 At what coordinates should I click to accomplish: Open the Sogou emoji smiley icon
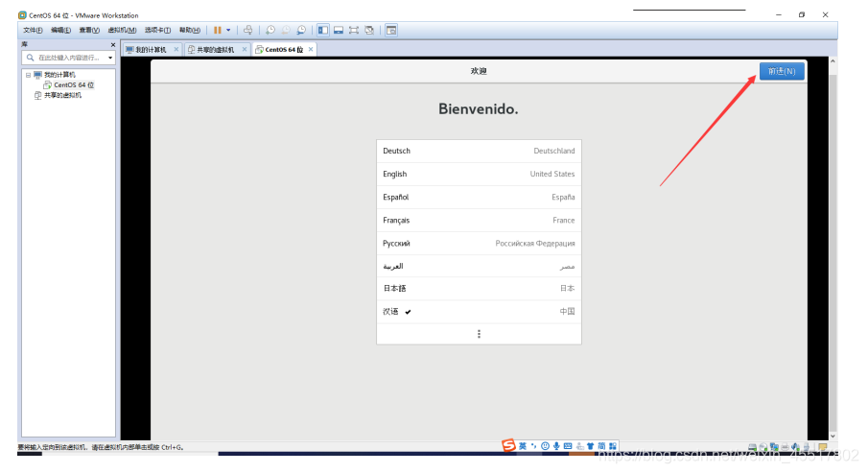tap(546, 446)
